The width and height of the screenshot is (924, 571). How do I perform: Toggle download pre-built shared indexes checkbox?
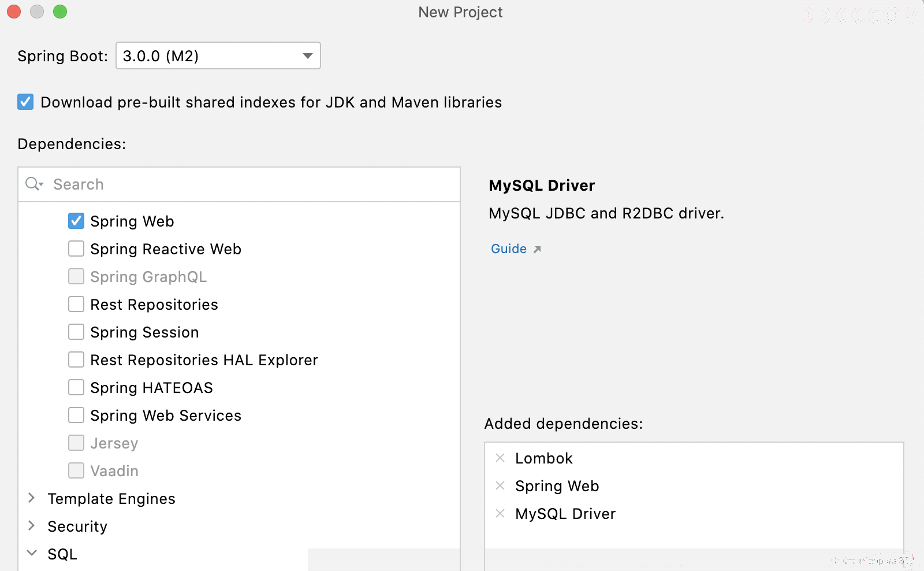25,102
